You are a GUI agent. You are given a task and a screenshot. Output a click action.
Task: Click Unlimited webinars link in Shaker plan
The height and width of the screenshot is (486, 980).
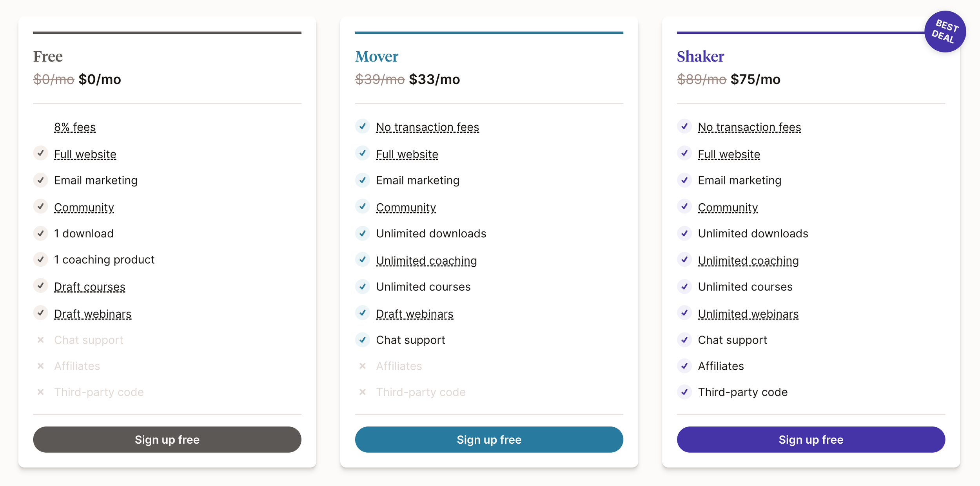(x=748, y=314)
